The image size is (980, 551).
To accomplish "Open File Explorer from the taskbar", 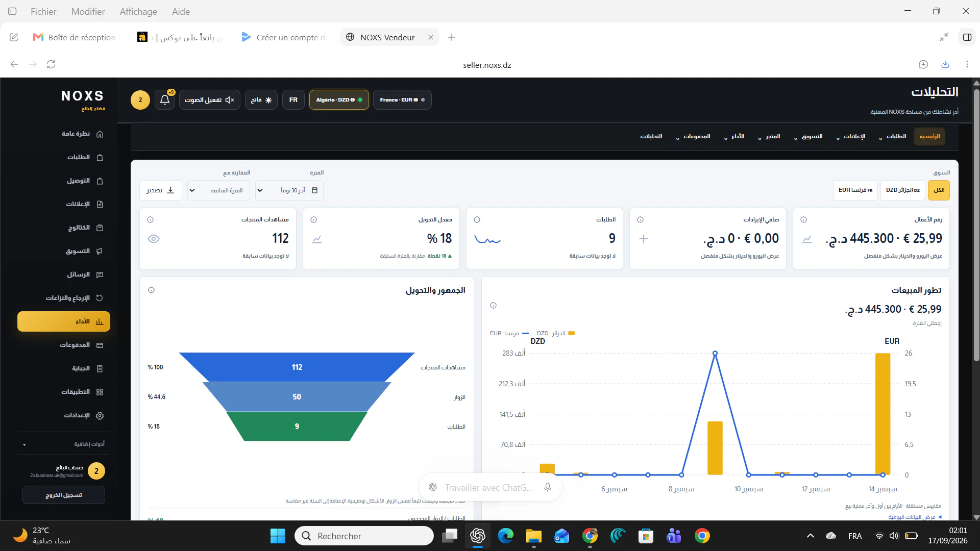I will [534, 536].
